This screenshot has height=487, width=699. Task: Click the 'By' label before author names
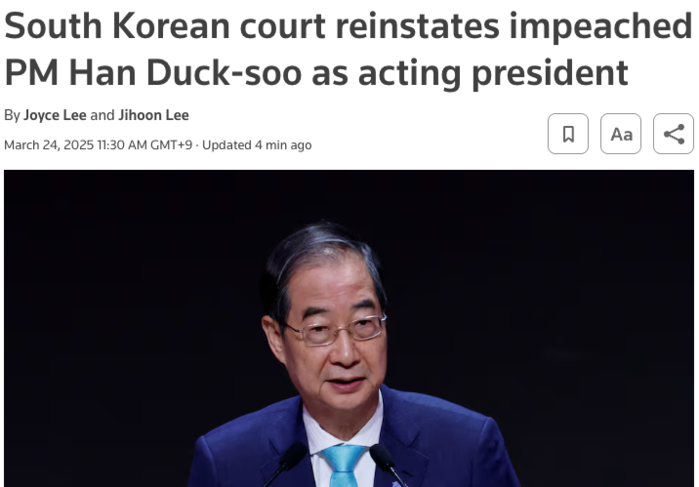point(12,116)
